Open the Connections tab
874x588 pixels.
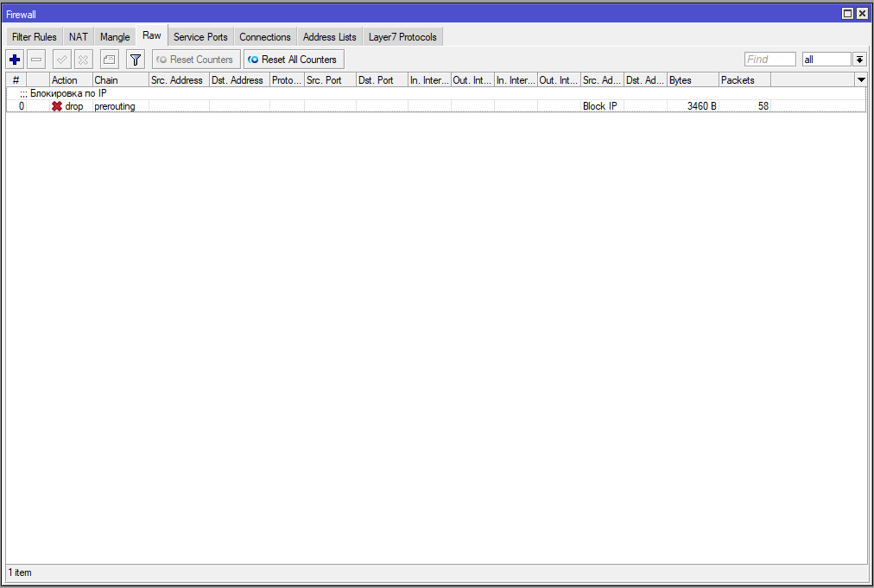265,37
